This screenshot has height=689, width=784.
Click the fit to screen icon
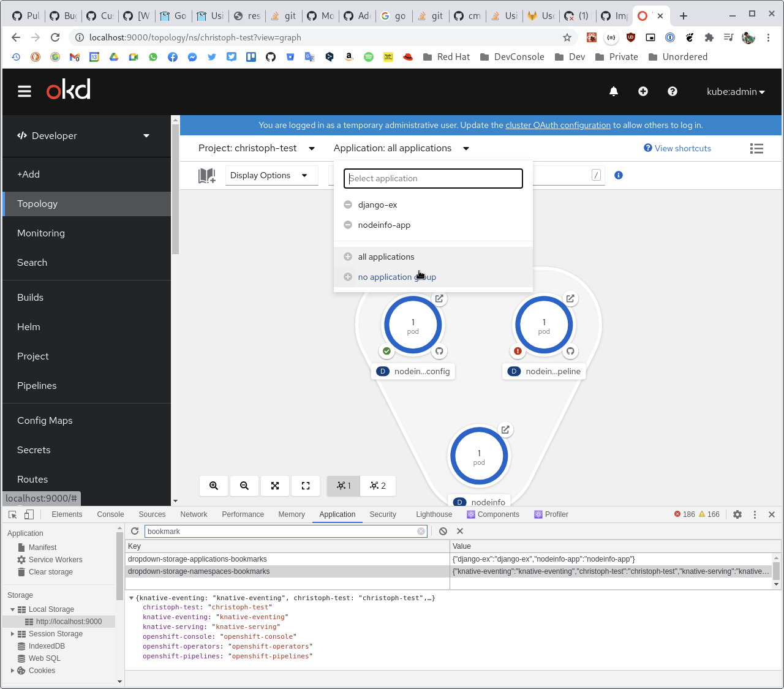tap(275, 486)
